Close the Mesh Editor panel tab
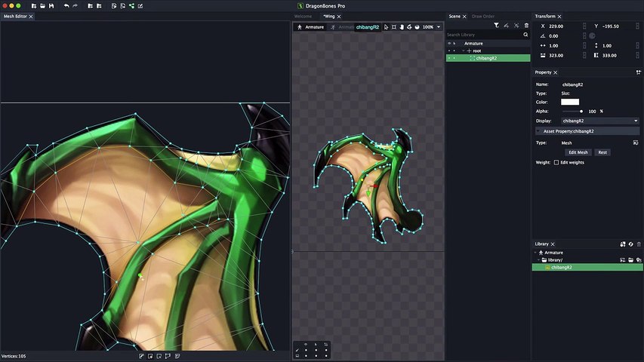The width and height of the screenshot is (644, 362). click(31, 17)
